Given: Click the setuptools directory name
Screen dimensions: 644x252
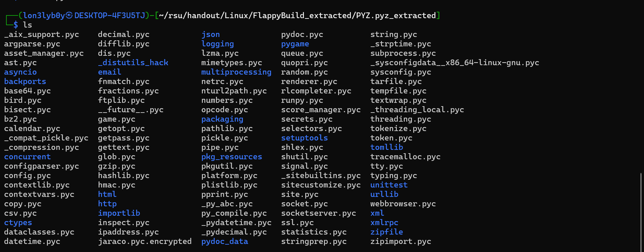Looking at the screenshot, I should coord(304,138).
